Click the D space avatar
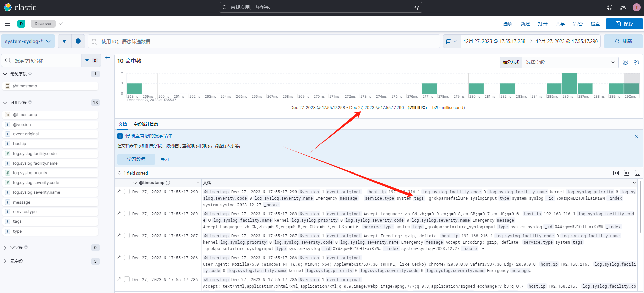The height and width of the screenshot is (293, 644). [x=21, y=24]
